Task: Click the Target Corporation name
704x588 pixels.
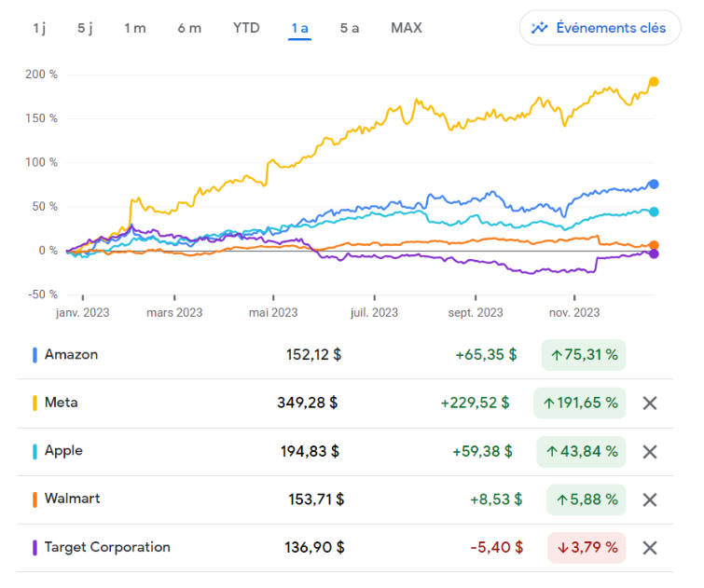Action: coord(107,548)
